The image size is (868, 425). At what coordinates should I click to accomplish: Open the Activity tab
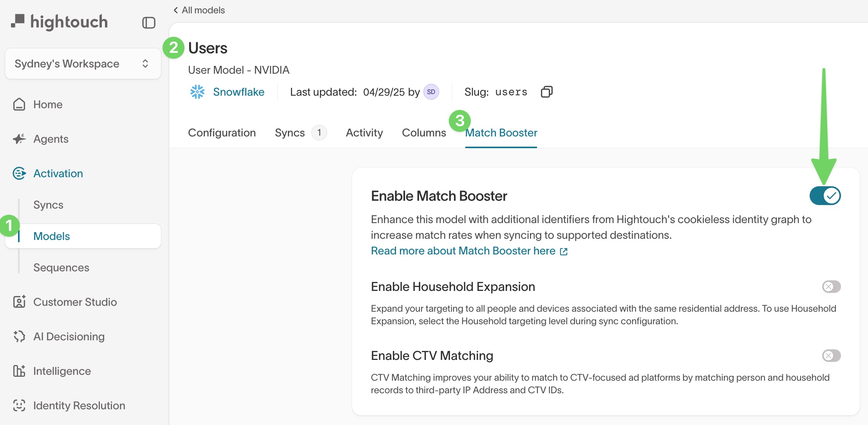coord(364,133)
